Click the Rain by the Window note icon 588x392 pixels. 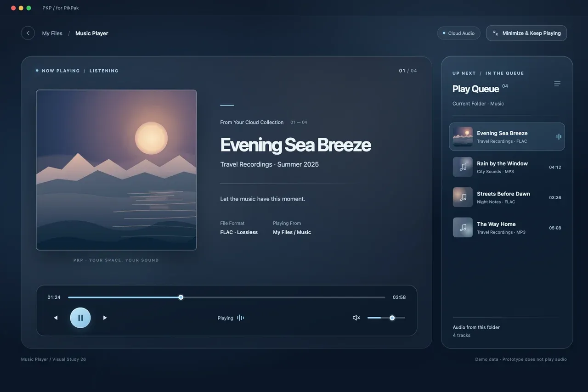click(463, 167)
